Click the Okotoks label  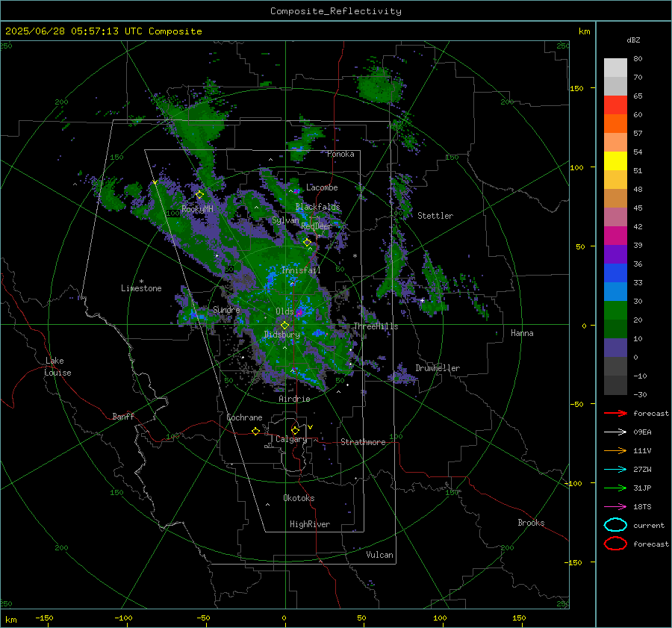click(299, 498)
